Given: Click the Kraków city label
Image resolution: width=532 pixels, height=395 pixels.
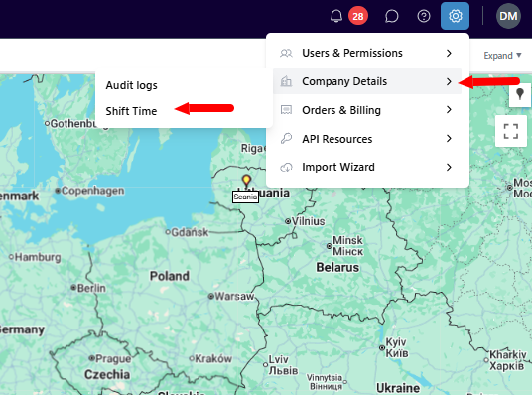Looking at the screenshot, I should [x=213, y=358].
